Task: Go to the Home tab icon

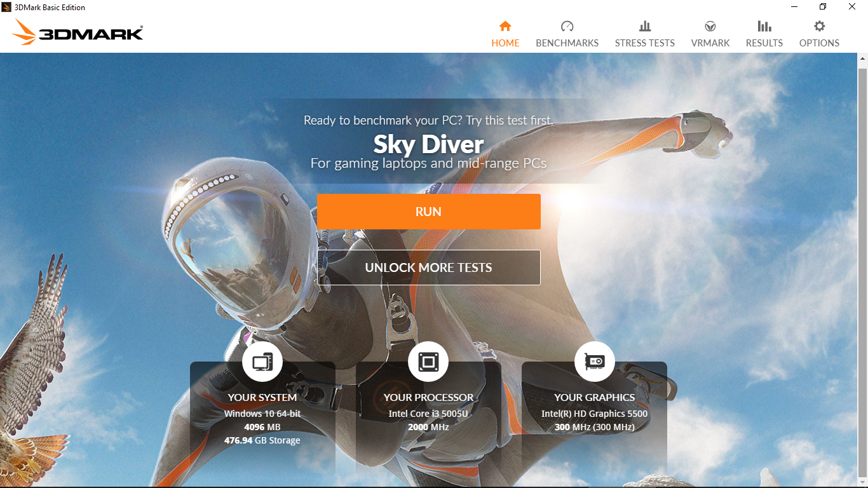Action: (x=505, y=27)
